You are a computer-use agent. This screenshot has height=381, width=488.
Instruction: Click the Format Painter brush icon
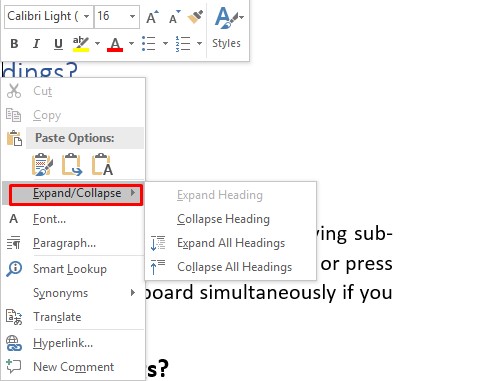coord(195,17)
